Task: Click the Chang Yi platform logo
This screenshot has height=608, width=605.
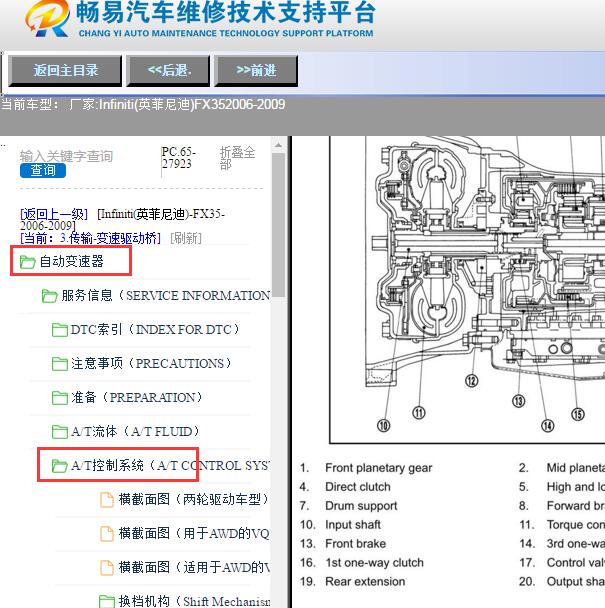Action: [47, 19]
